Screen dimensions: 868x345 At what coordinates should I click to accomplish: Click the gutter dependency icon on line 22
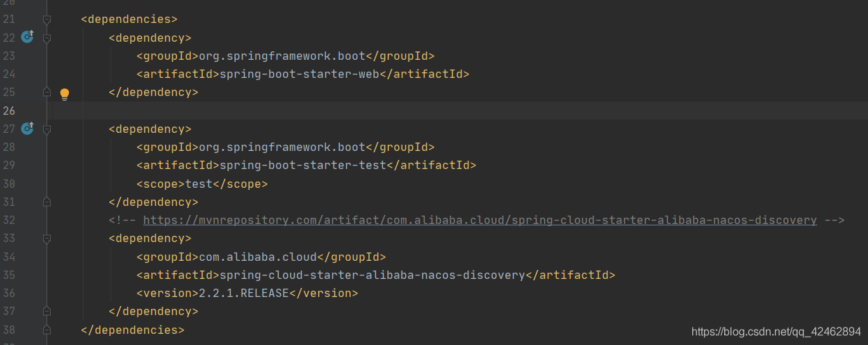click(x=27, y=37)
